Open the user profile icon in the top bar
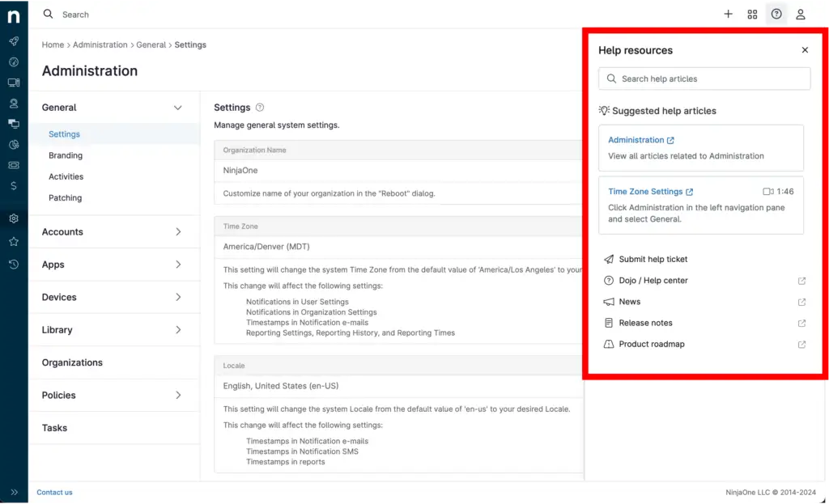The height and width of the screenshot is (504, 829). click(801, 15)
